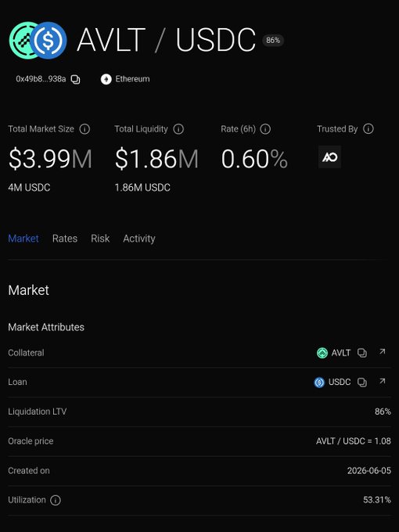399x532 pixels.
Task: Select the $1.86M total liquidity value
Action: [156, 159]
